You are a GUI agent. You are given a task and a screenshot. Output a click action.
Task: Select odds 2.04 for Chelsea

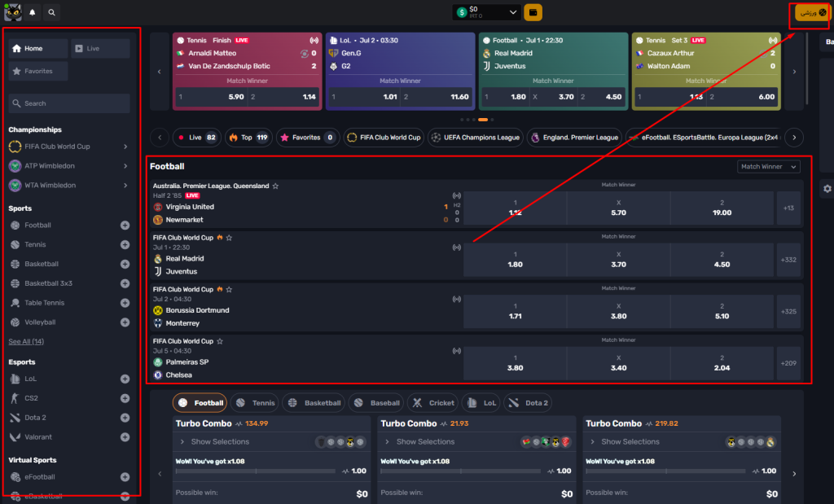[x=722, y=363]
